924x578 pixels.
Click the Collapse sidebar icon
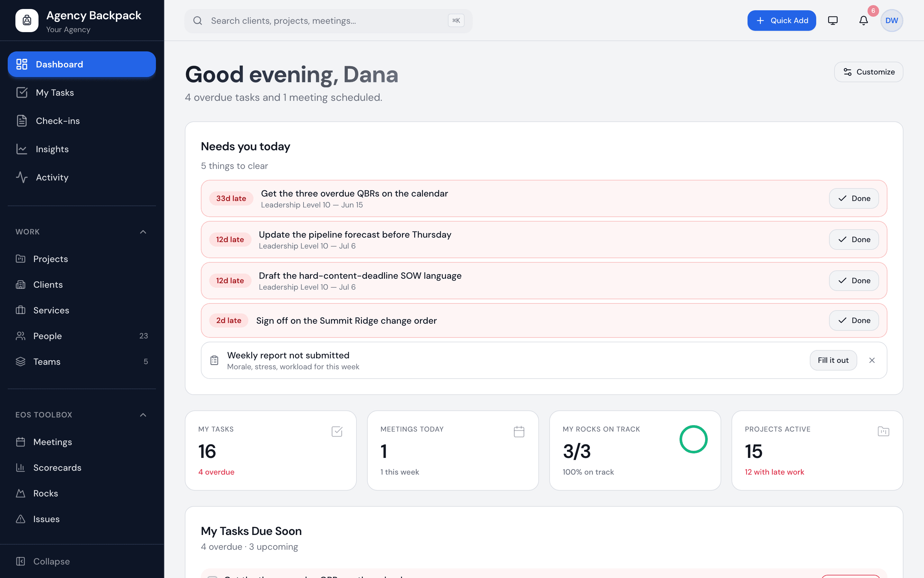click(x=21, y=561)
